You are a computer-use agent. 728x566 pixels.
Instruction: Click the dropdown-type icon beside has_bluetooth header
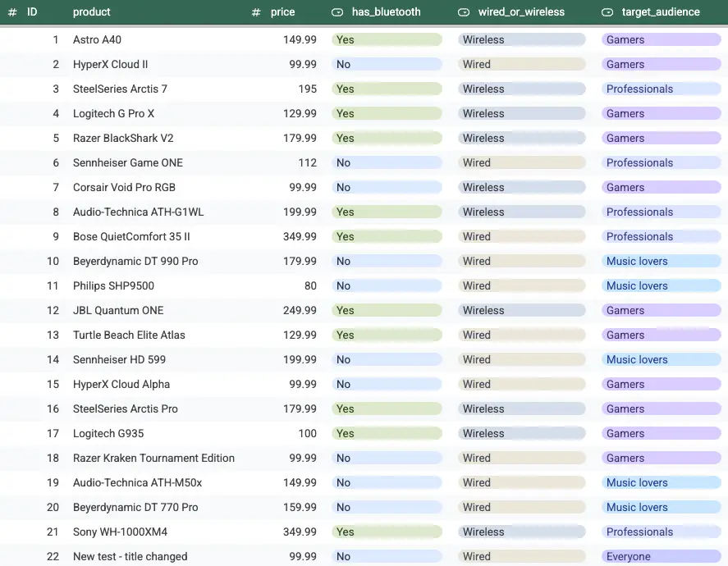tap(337, 12)
